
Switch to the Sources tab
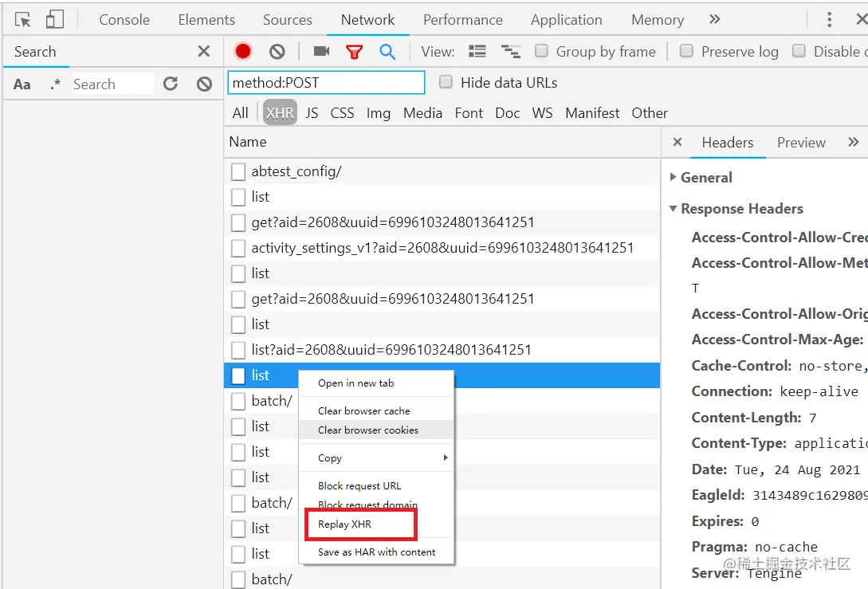pos(287,20)
